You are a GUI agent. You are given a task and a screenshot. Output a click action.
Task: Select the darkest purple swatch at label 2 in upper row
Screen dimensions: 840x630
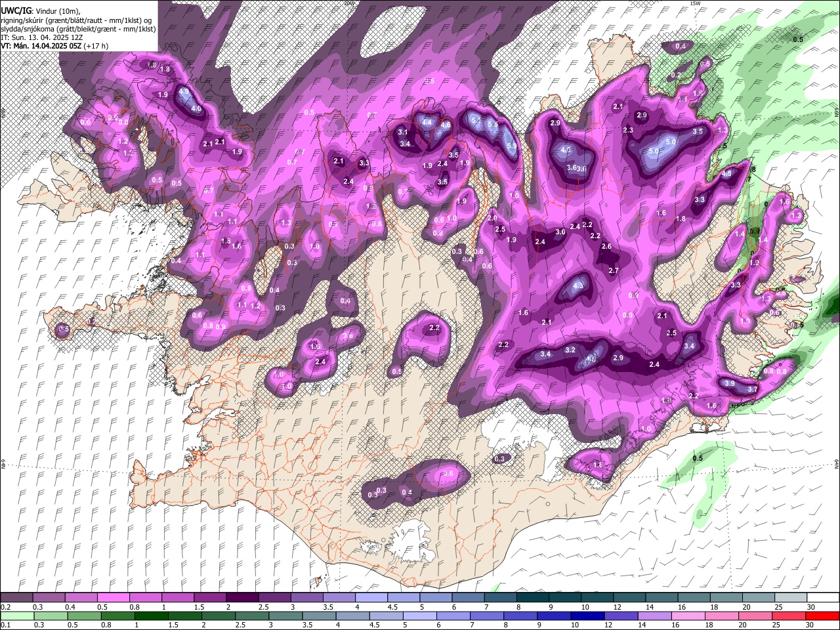pos(241,598)
